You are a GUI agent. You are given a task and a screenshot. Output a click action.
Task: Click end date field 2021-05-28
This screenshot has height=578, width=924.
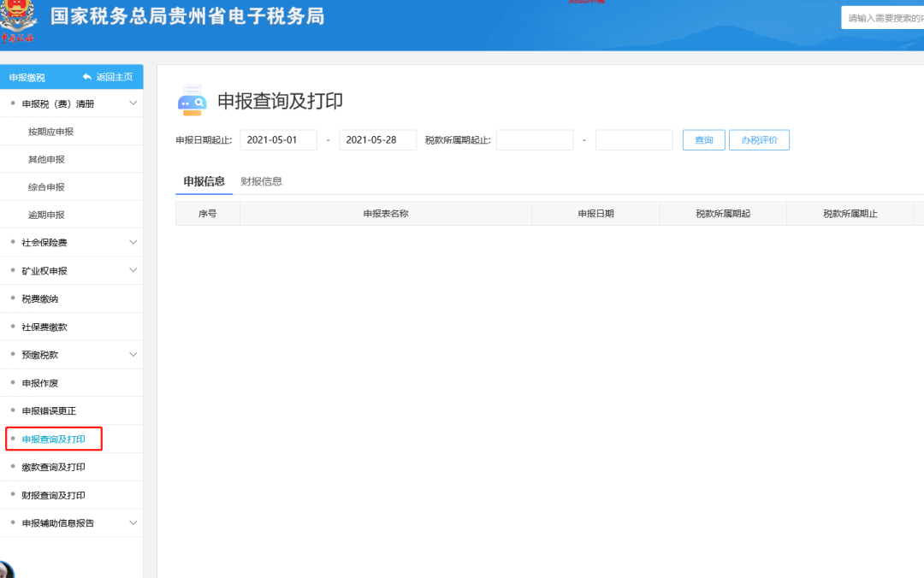click(378, 139)
